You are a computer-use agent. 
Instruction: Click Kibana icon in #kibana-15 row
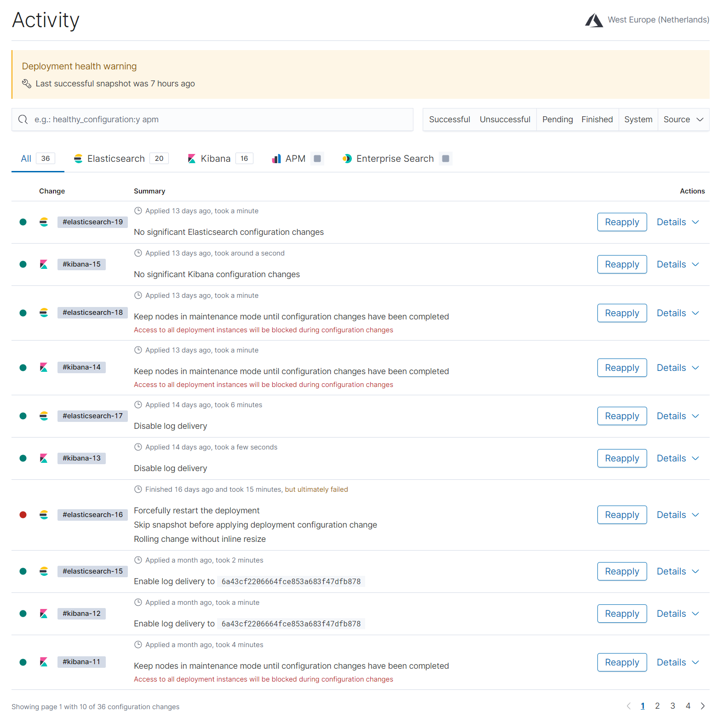tap(44, 264)
